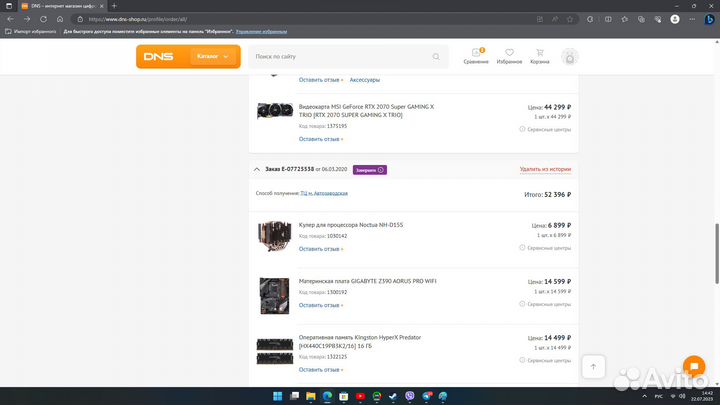
Task: Open the Edge favorites list icon
Action: pos(624,19)
